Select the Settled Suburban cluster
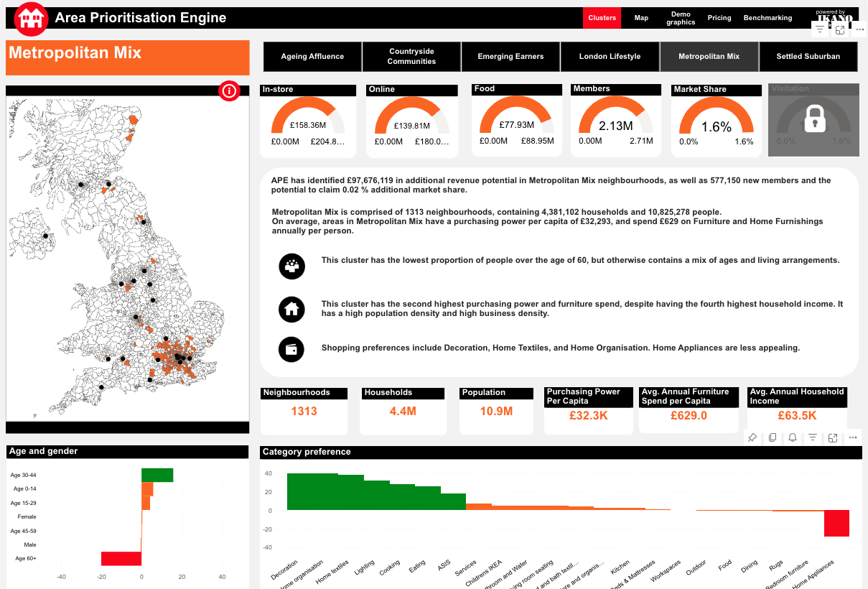 (808, 56)
